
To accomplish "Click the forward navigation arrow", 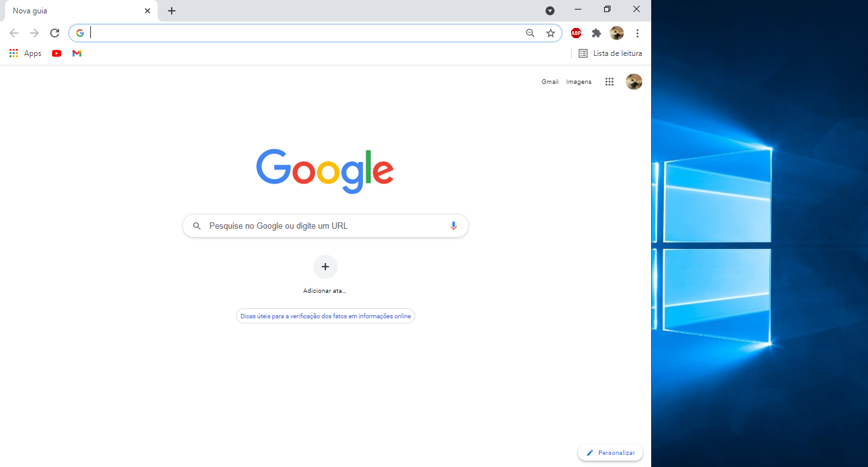I will click(34, 33).
